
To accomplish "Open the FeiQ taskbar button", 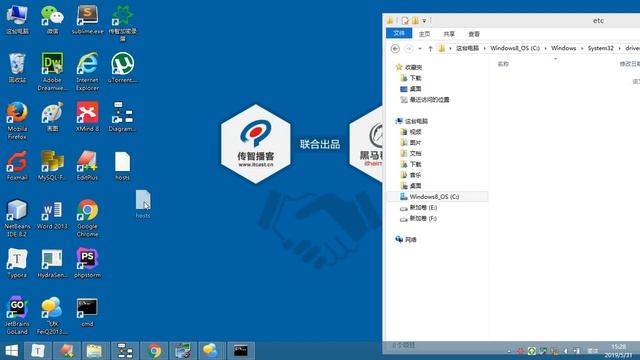I will [x=210, y=351].
